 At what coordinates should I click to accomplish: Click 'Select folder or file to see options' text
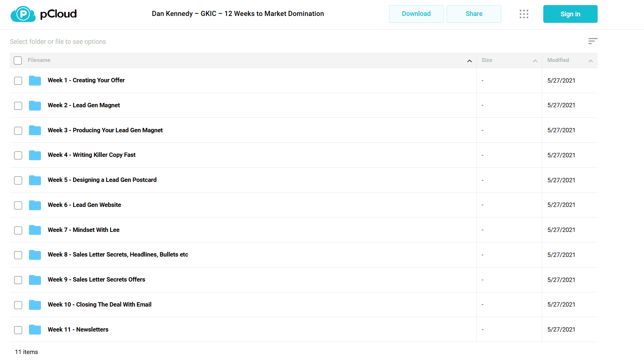58,42
